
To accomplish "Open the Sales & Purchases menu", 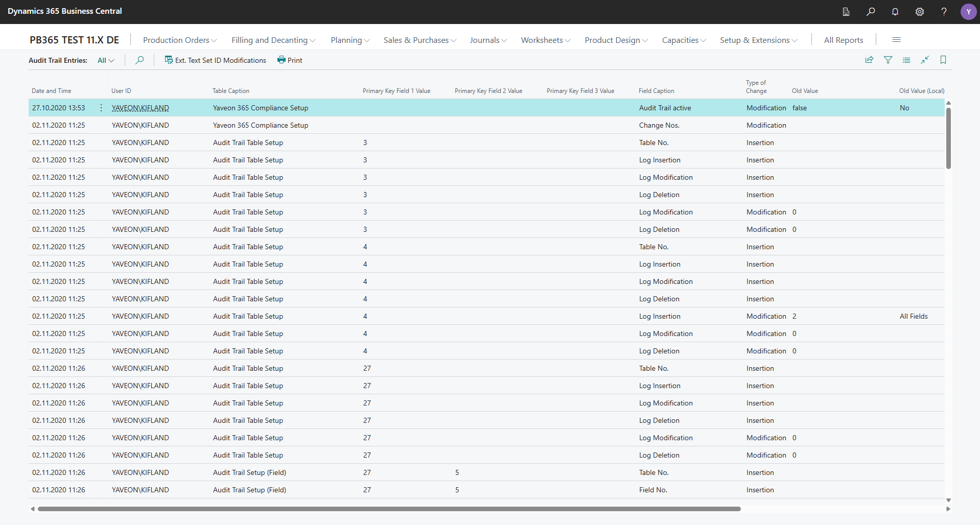I will (x=419, y=40).
